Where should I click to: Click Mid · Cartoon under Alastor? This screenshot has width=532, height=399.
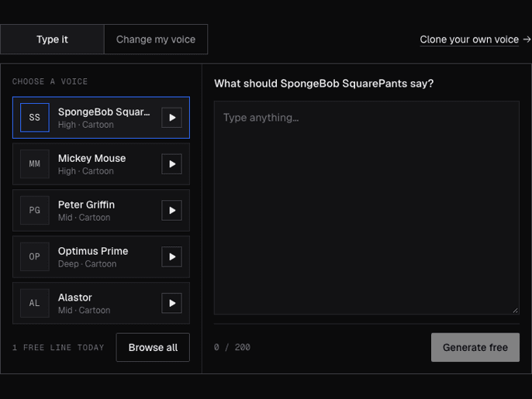tap(84, 310)
